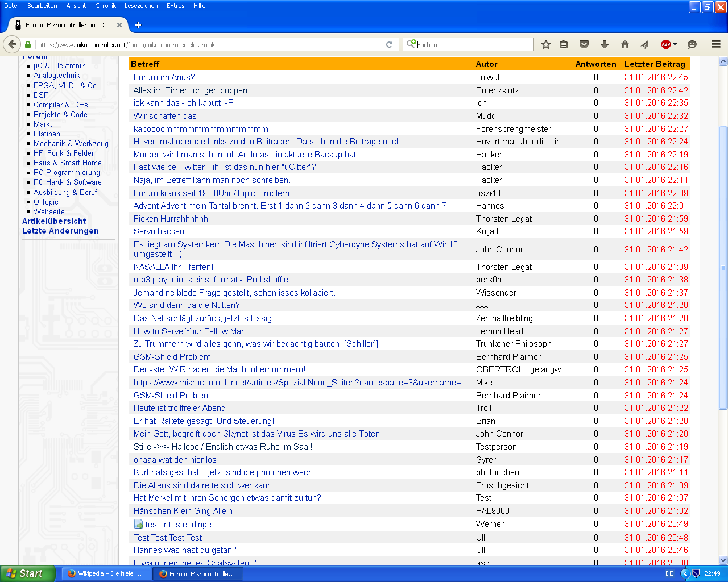This screenshot has height=582, width=728.
Task: Click the smiley chat bubble icon
Action: pos(692,44)
